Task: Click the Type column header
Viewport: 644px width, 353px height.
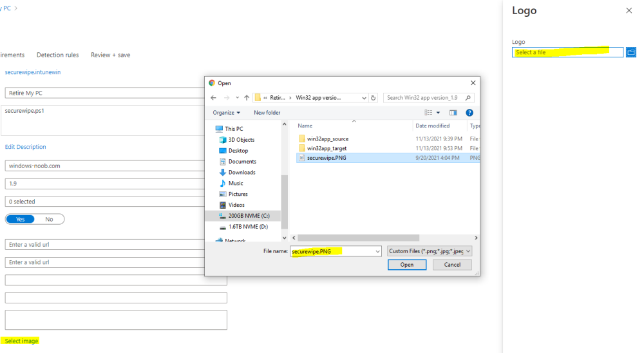Action: [x=475, y=126]
